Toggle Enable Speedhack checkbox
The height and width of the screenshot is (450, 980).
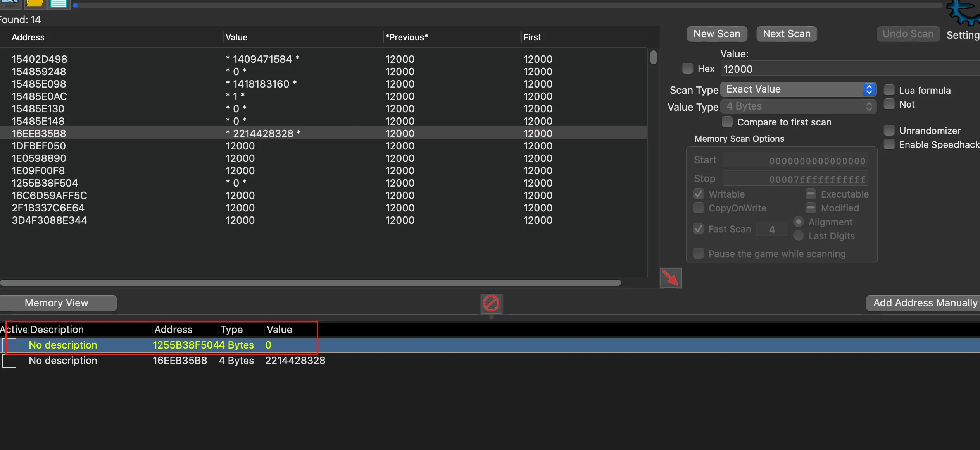tap(889, 144)
